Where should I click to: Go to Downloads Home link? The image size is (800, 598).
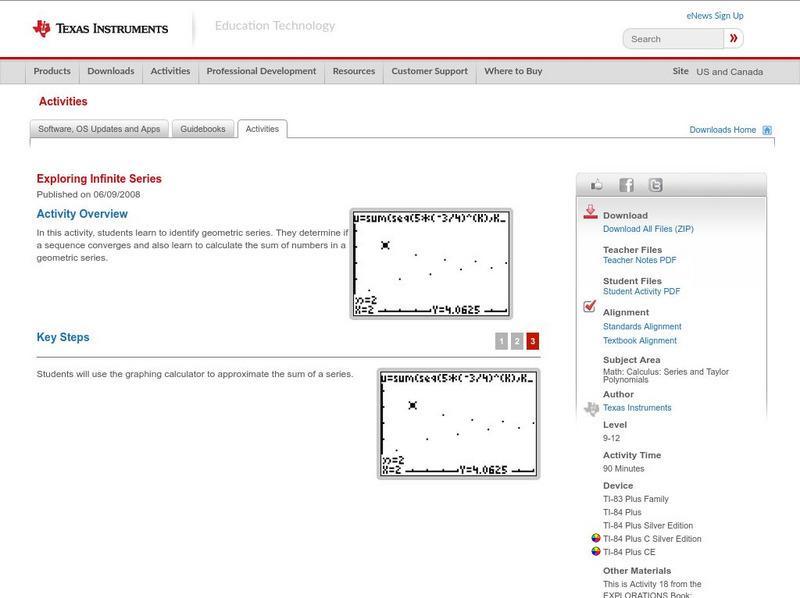pyautogui.click(x=722, y=130)
